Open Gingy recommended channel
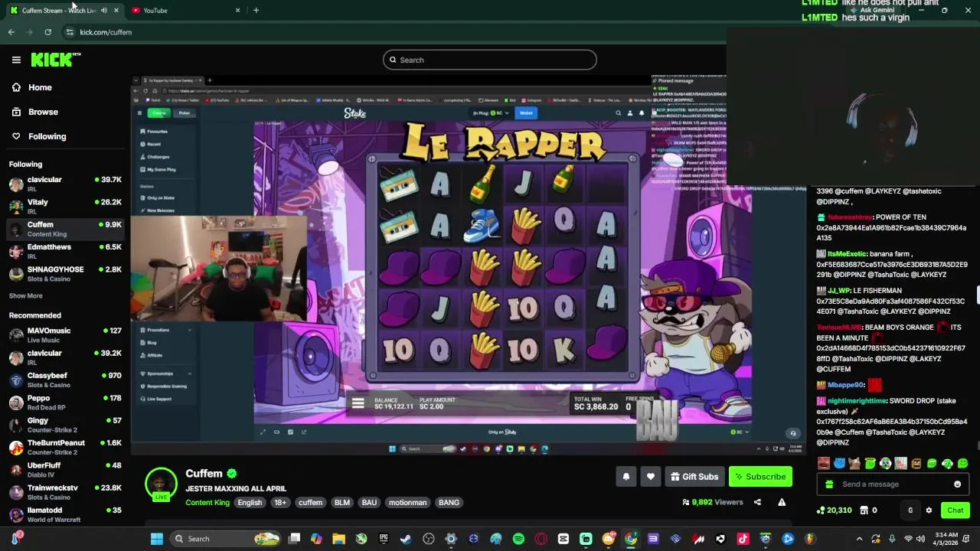The image size is (980, 551). click(x=65, y=424)
